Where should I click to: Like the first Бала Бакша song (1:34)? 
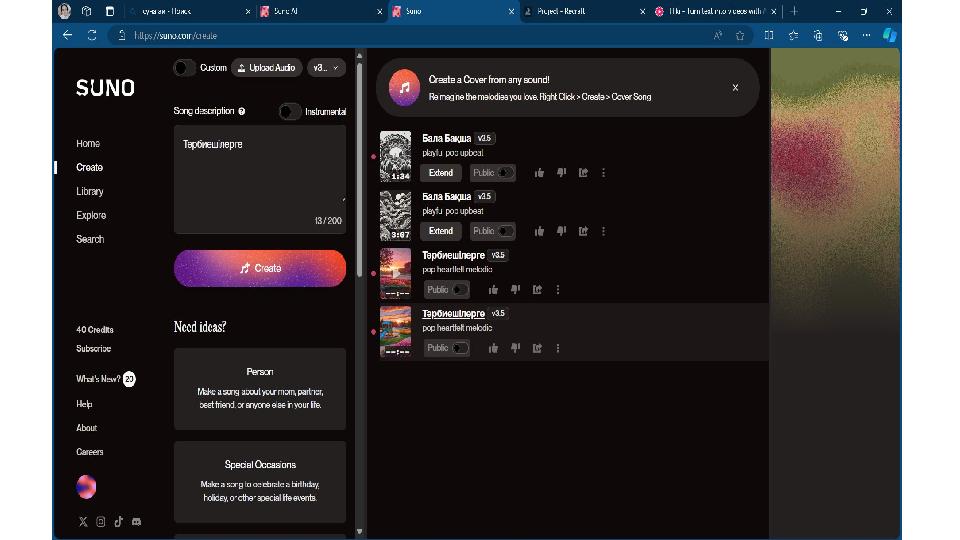[539, 173]
